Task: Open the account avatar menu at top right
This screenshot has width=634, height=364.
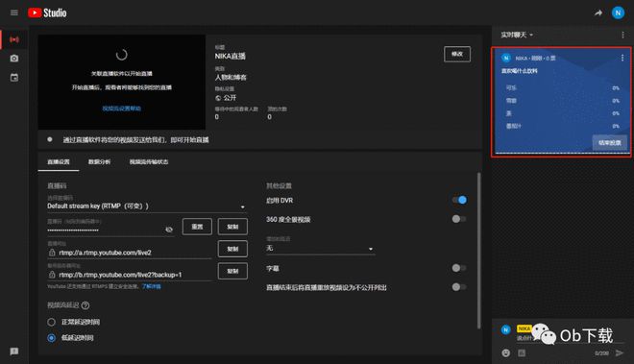Action: click(x=618, y=12)
